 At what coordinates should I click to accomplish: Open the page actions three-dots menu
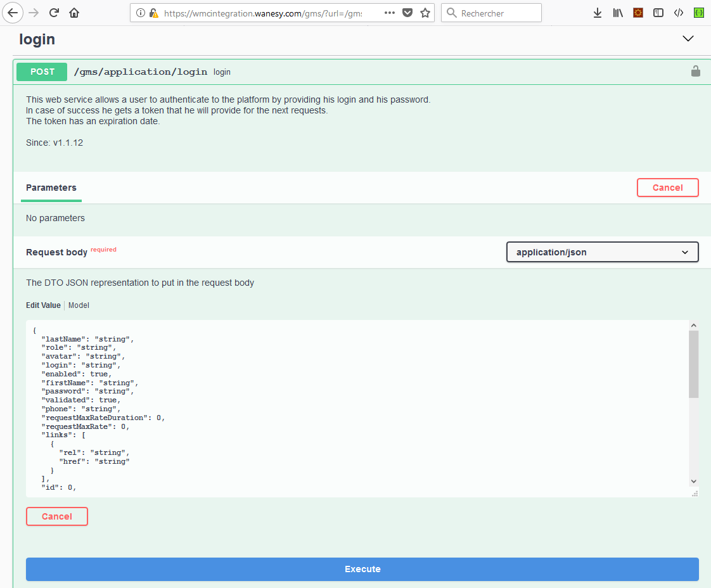click(x=390, y=13)
